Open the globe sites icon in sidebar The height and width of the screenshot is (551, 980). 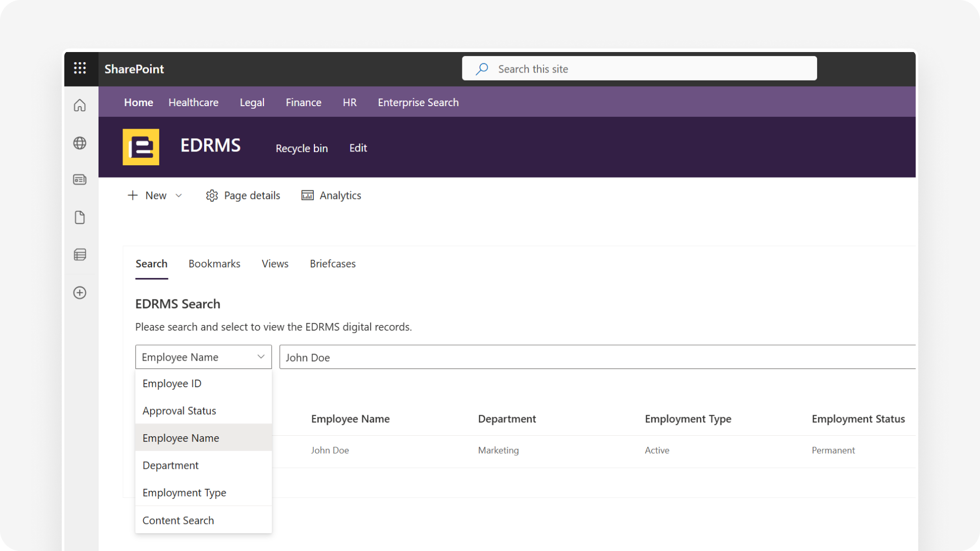80,143
